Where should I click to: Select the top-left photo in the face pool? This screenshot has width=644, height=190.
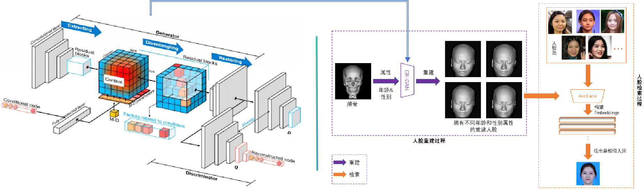pos(560,22)
